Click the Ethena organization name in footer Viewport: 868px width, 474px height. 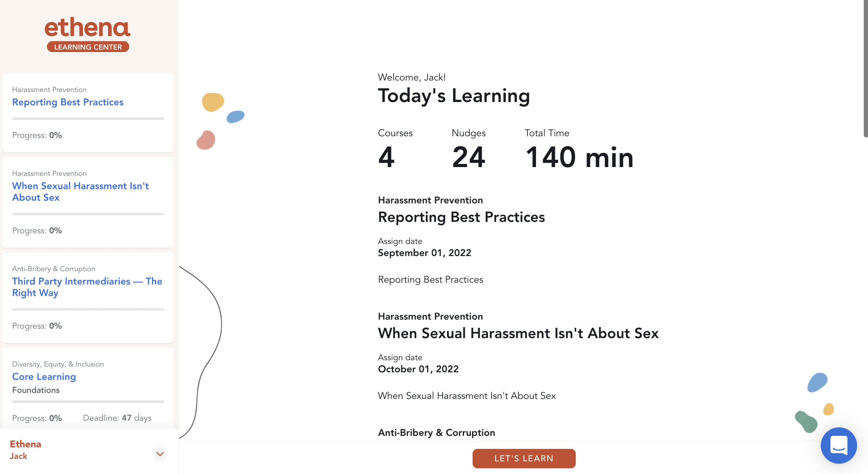tap(25, 444)
